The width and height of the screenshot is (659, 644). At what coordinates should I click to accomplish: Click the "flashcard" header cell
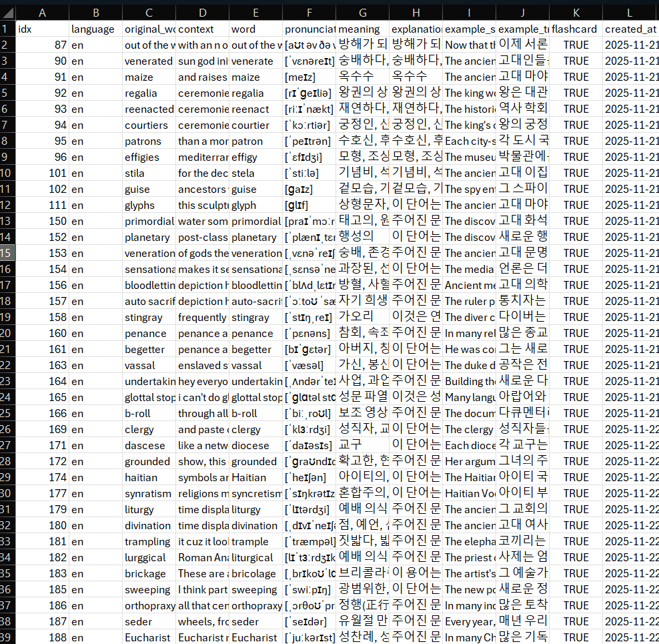576,29
